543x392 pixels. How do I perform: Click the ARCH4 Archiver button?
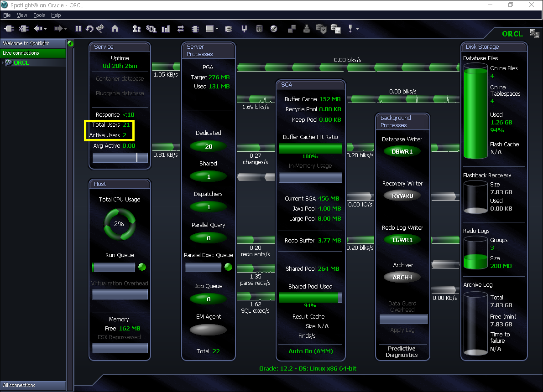click(x=402, y=278)
